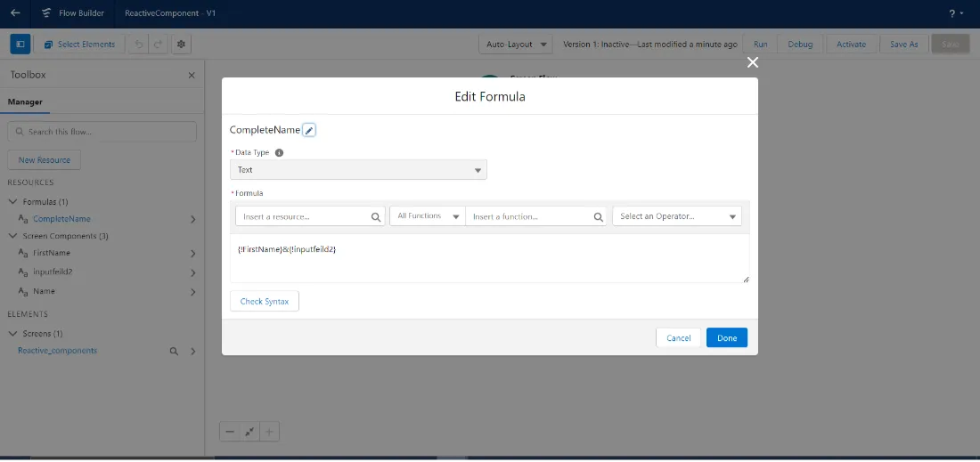Open the flow settings gear icon

pos(181,45)
